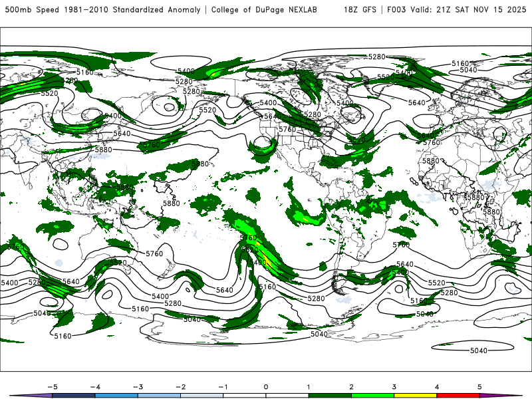Click the '-5' tick label on the colorbar

pos(53,387)
